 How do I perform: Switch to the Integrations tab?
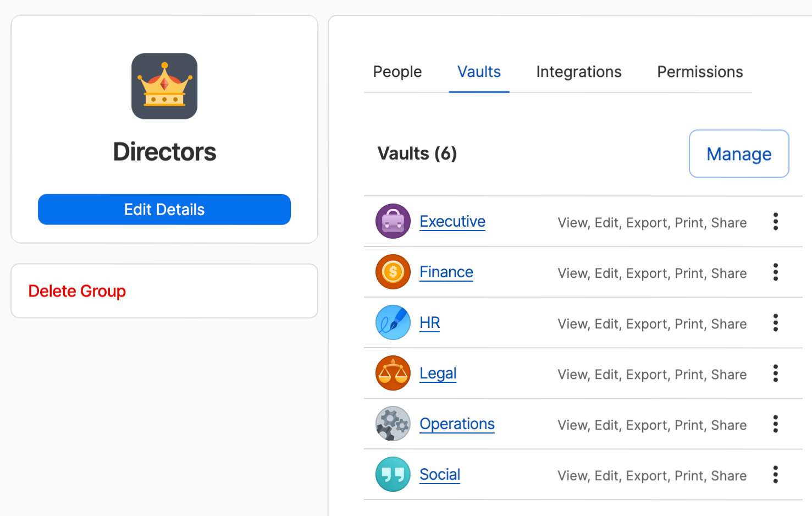(x=578, y=72)
